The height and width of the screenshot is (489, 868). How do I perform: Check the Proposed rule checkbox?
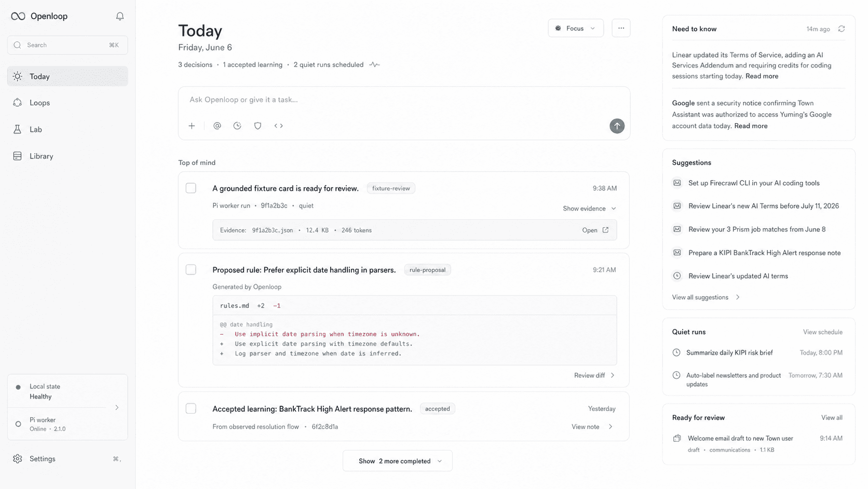[x=191, y=270]
